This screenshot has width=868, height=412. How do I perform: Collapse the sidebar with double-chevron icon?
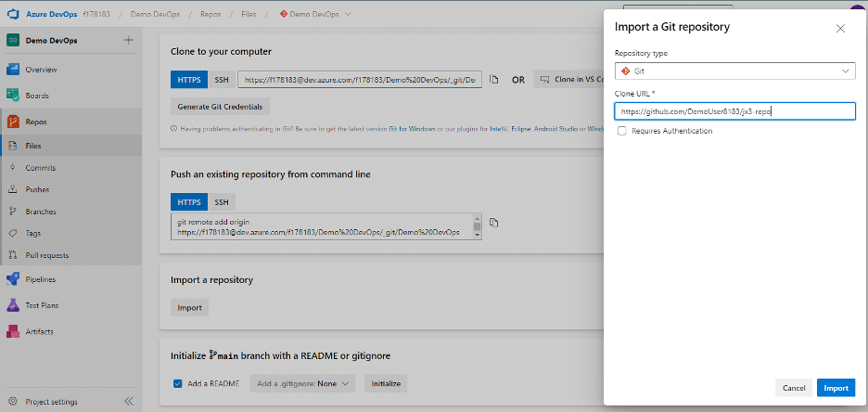[129, 402]
